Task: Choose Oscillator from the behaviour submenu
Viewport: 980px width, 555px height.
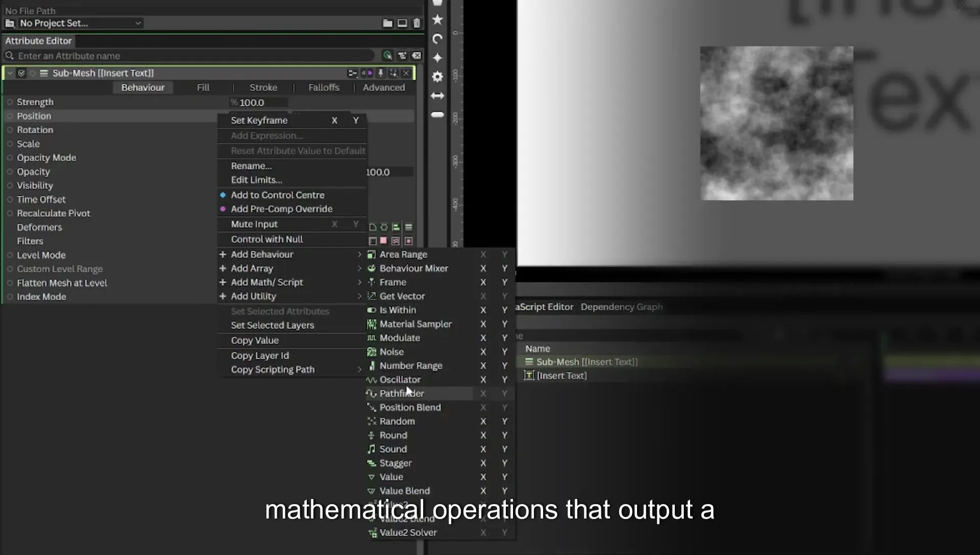Action: click(x=400, y=380)
